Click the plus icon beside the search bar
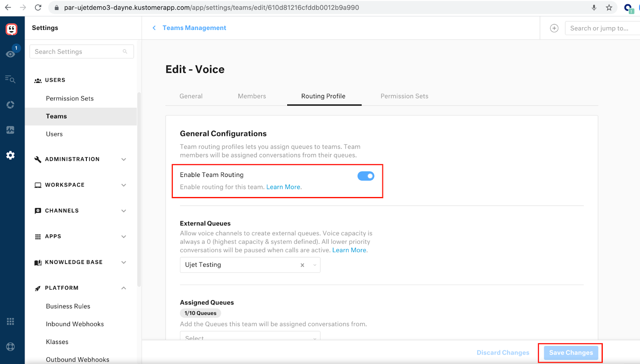The width and height of the screenshot is (640, 364). pyautogui.click(x=554, y=28)
